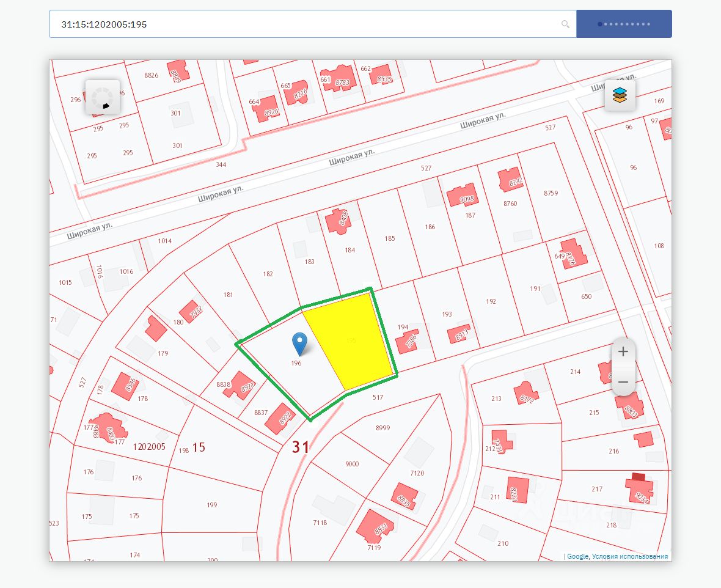The width and height of the screenshot is (721, 588).
Task: Click building 8783 footprint
Action: pyautogui.click(x=339, y=79)
